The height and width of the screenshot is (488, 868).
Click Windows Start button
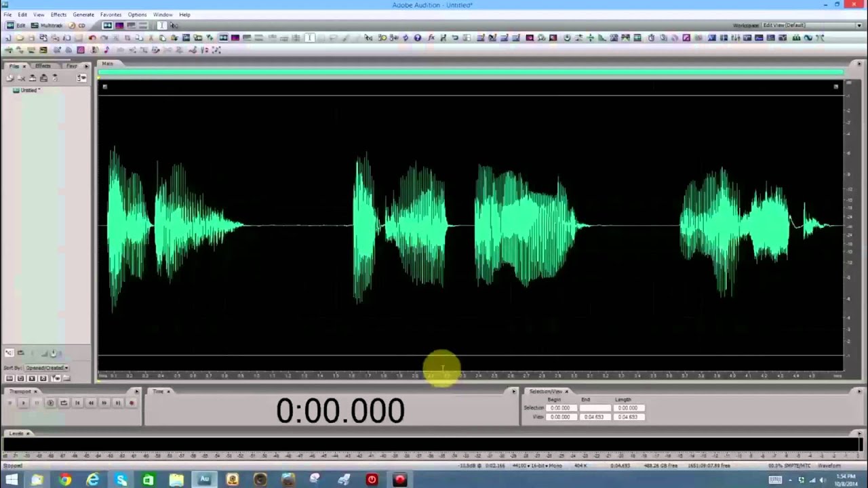coord(12,480)
